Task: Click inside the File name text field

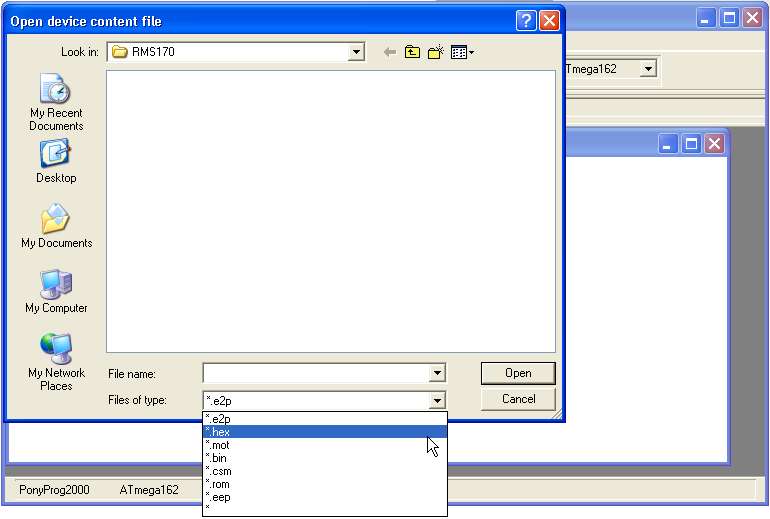Action: pyautogui.click(x=315, y=373)
